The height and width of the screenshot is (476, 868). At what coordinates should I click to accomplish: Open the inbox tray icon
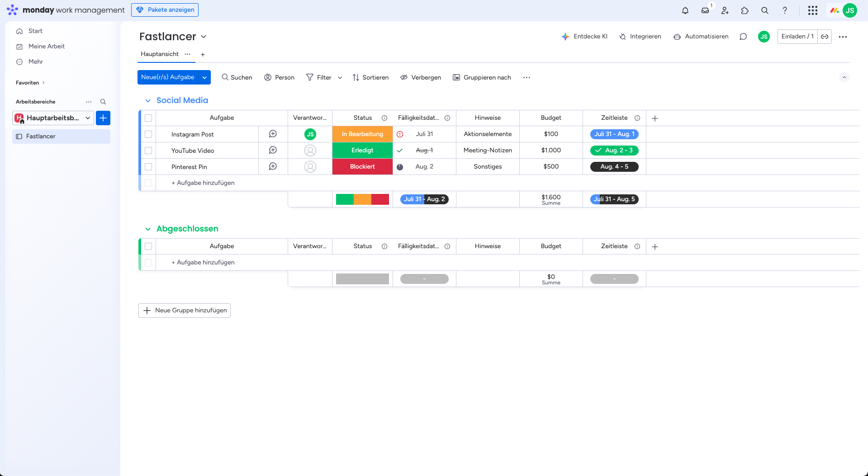click(705, 10)
